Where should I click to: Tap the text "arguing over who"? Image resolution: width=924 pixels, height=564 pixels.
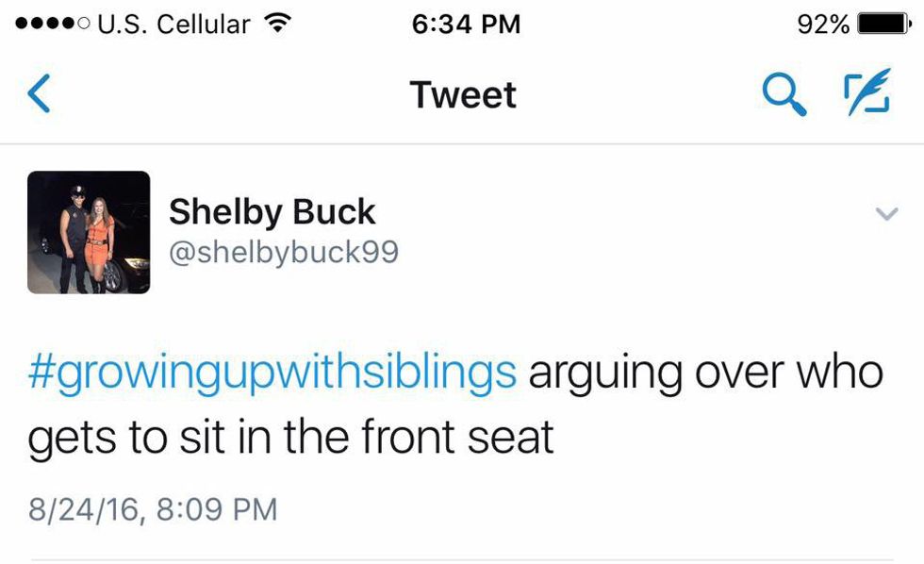pos(705,373)
